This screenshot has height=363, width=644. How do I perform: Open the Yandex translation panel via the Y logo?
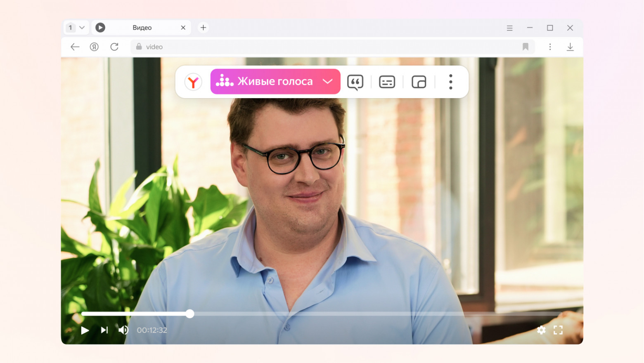193,82
